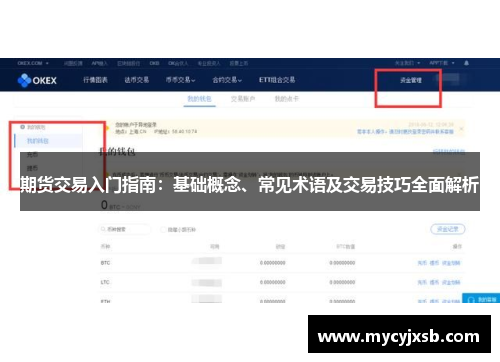Click the BTC coin name cell
Image resolution: width=500 pixels, height=362 pixels.
pyautogui.click(x=105, y=263)
